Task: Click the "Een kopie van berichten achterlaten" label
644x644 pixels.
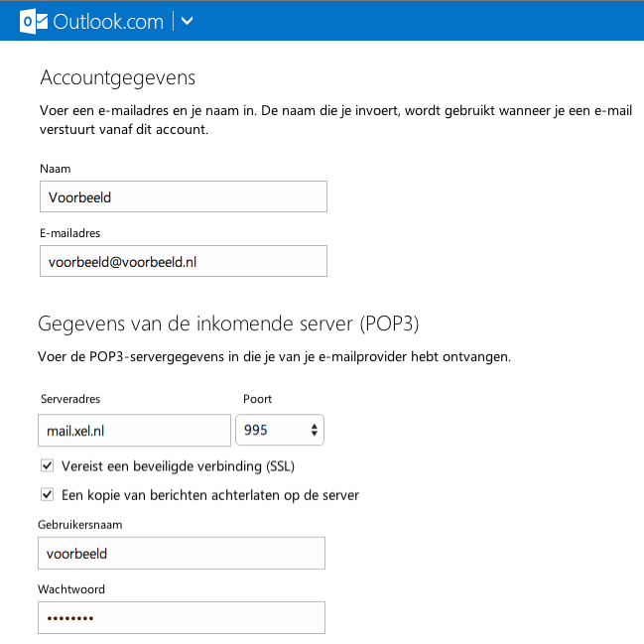Action: 210,494
